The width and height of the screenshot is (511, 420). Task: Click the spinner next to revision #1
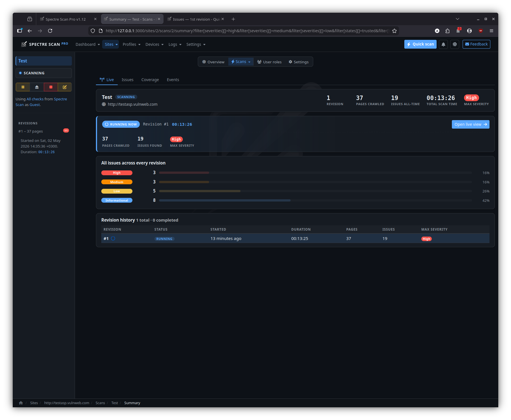pyautogui.click(x=113, y=239)
